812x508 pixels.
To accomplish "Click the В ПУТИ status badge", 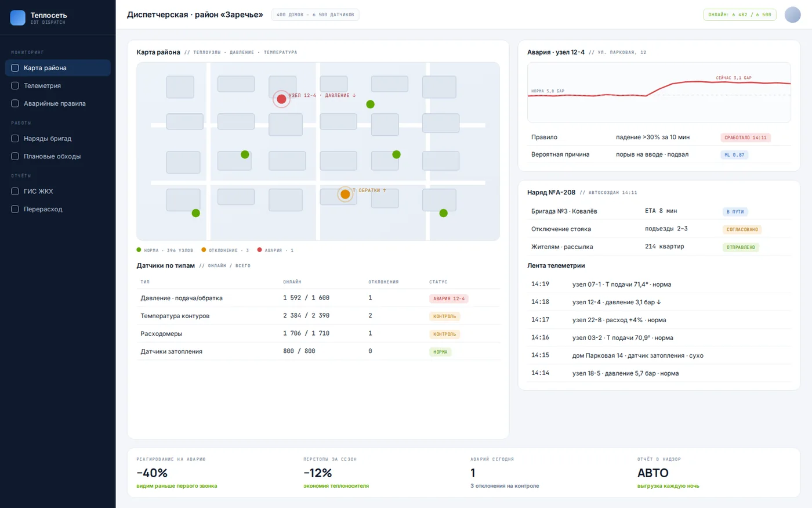I will click(x=735, y=212).
